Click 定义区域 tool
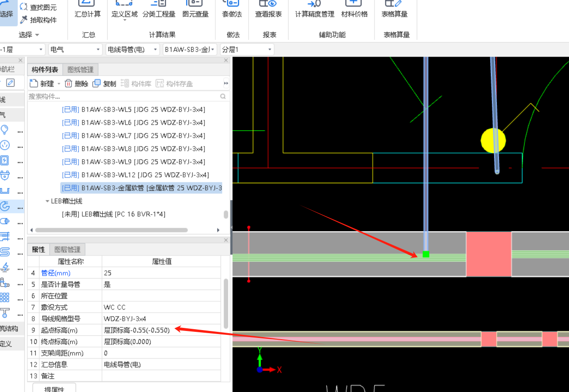 (125, 10)
